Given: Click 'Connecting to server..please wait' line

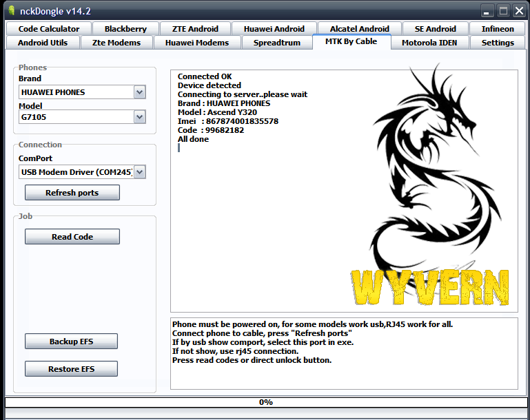Looking at the screenshot, I should 243,94.
